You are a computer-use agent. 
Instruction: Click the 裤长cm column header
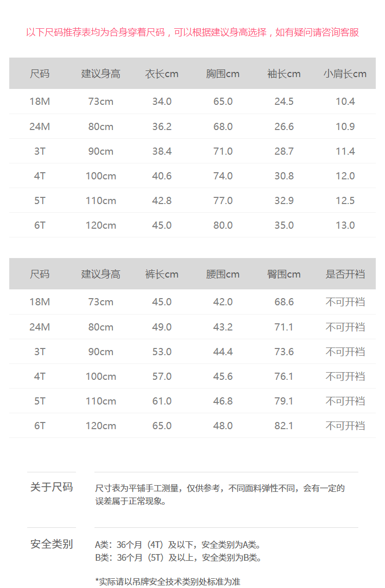162,274
